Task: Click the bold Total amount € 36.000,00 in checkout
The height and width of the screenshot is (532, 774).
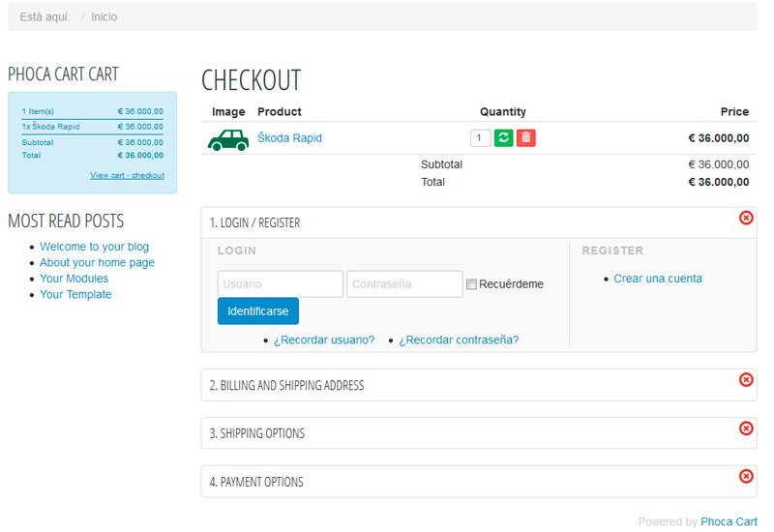Action: click(719, 182)
